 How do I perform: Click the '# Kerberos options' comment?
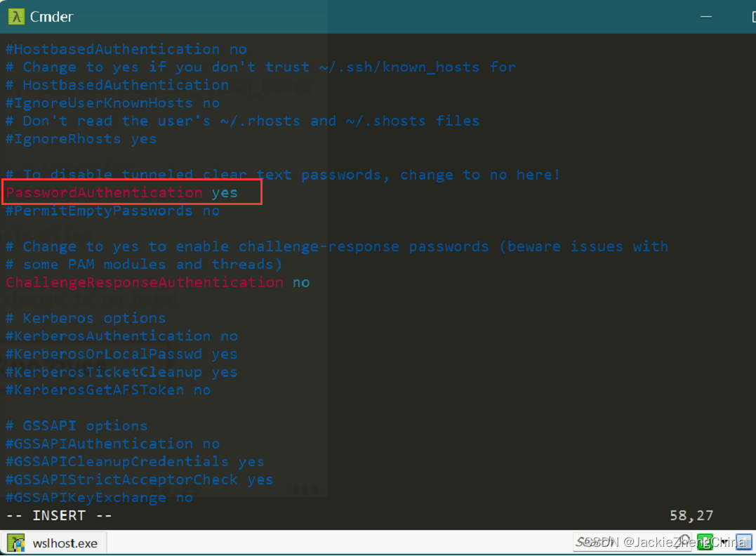(86, 318)
